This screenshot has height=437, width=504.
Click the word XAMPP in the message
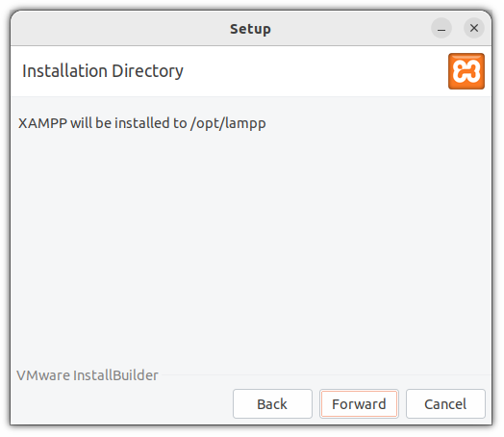(42, 124)
